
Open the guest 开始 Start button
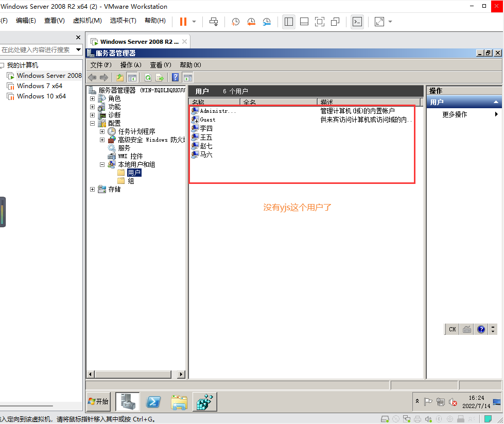(x=98, y=401)
